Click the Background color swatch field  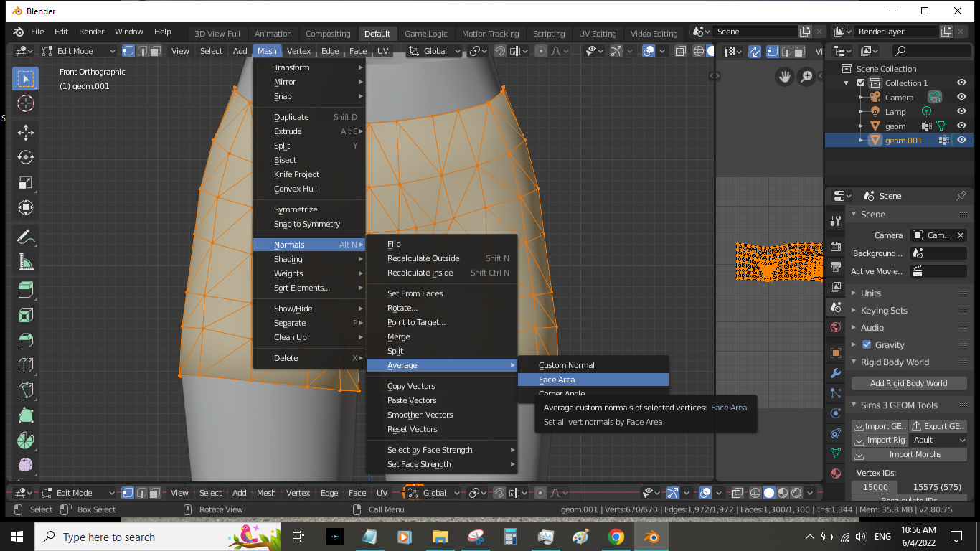938,253
